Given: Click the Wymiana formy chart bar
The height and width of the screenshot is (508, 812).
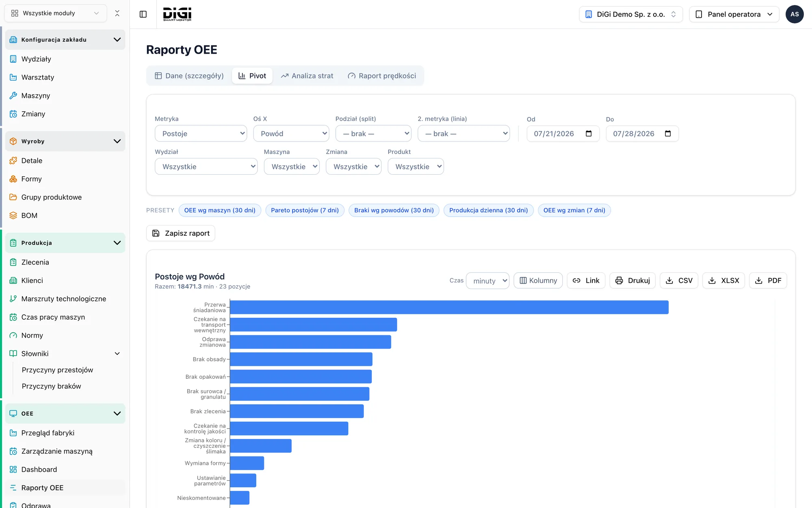Looking at the screenshot, I should [x=247, y=463].
